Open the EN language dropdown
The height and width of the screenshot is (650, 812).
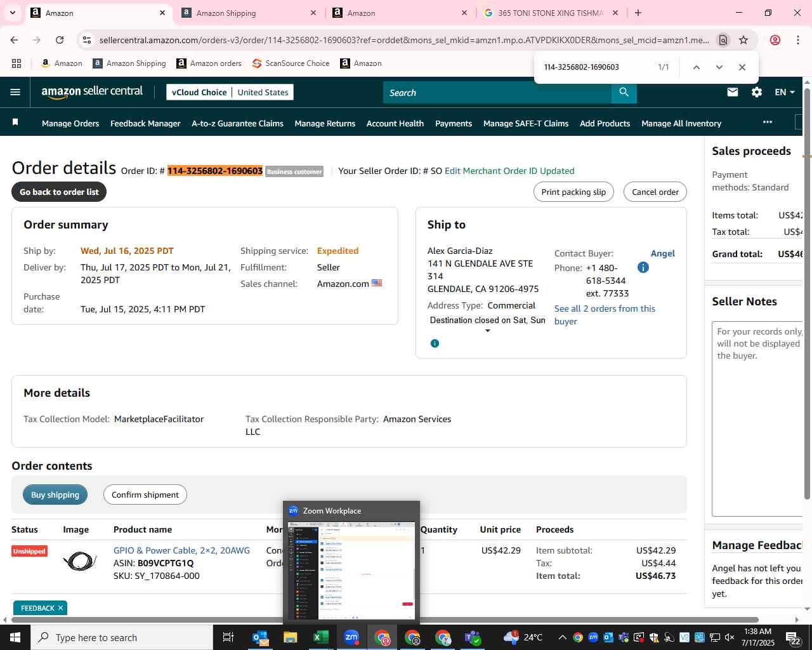785,92
